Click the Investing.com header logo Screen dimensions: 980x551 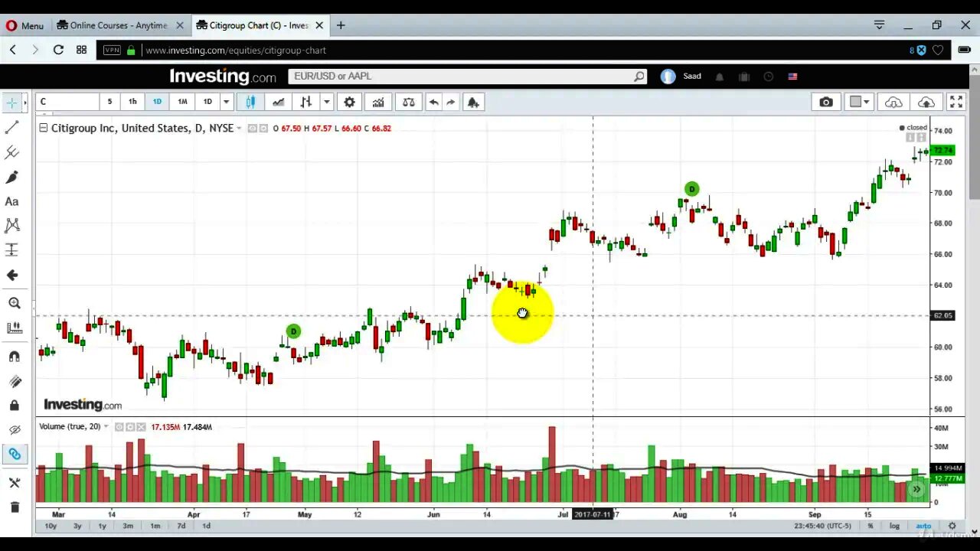tap(223, 77)
